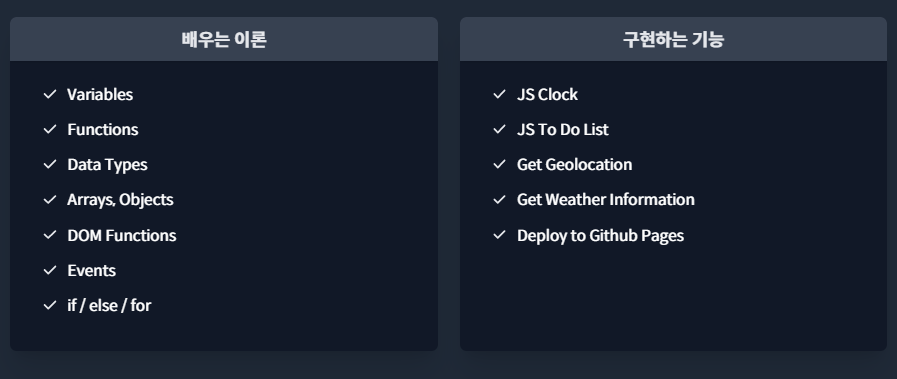The image size is (897, 379).
Task: Click the Get Weather Information text
Action: pos(606,200)
